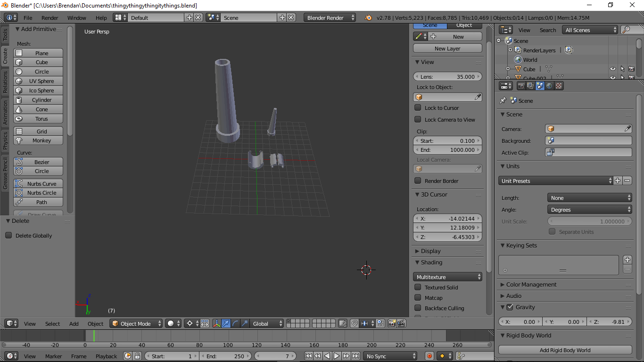Toggle the timeline range lock icon
The height and width of the screenshot is (362, 644).
(137, 356)
